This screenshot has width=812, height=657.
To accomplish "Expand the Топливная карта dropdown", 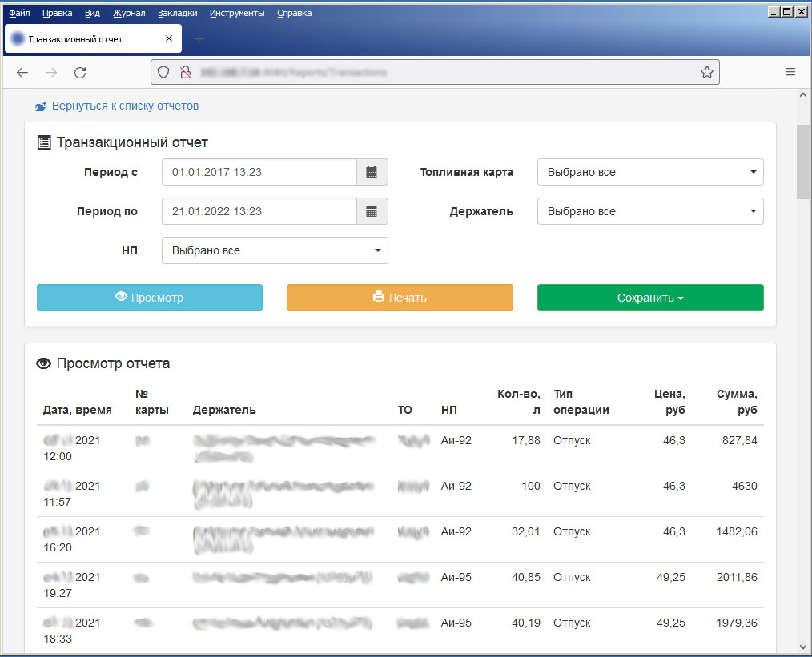I will pyautogui.click(x=650, y=172).
